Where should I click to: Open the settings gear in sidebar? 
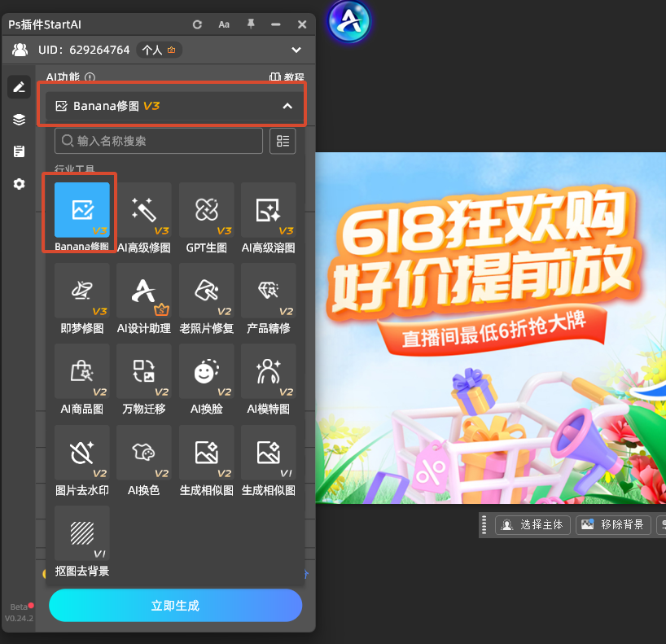coord(19,184)
